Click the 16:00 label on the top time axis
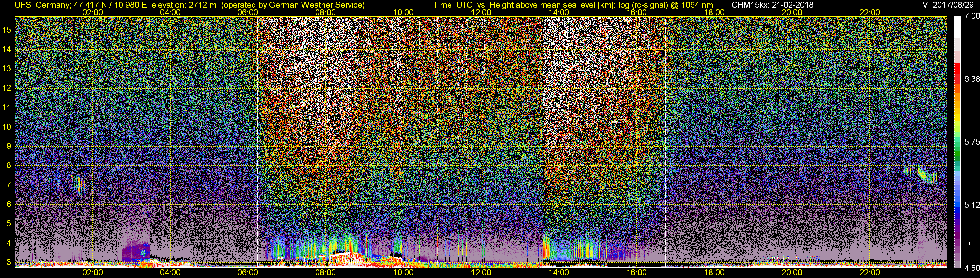The height and width of the screenshot is (278, 980). point(636,12)
